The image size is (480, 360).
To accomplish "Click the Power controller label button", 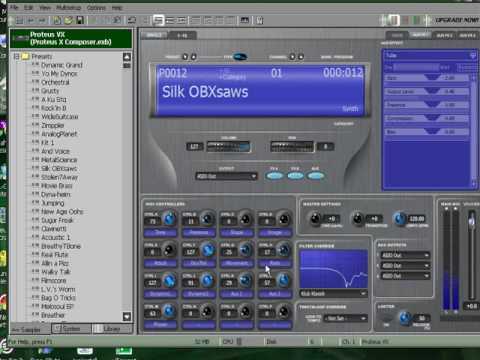I will tap(160, 325).
